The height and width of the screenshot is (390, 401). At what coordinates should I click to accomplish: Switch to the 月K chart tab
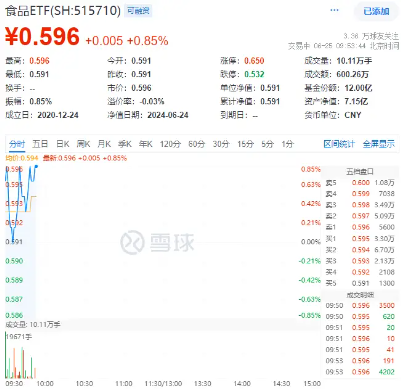click(104, 144)
